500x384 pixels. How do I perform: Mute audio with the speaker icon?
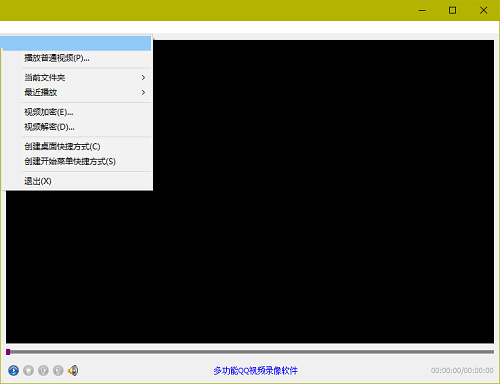[x=73, y=370]
